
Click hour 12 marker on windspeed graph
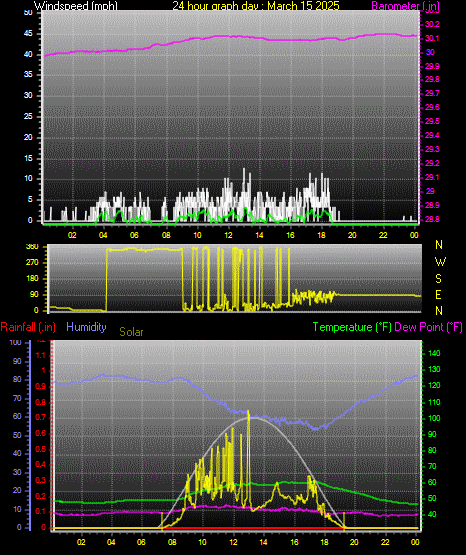click(x=228, y=235)
